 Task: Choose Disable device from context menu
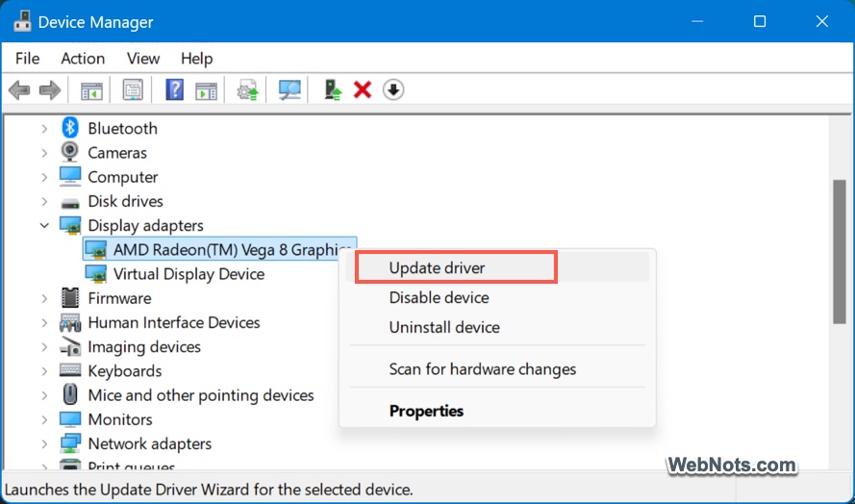pyautogui.click(x=497, y=297)
